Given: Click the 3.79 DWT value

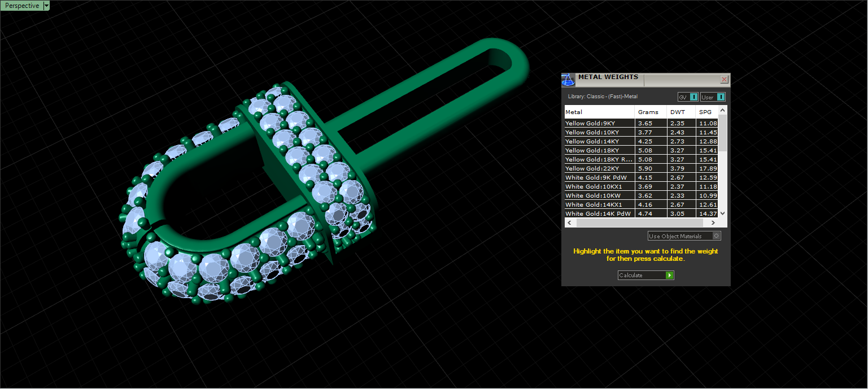Looking at the screenshot, I should [x=677, y=168].
